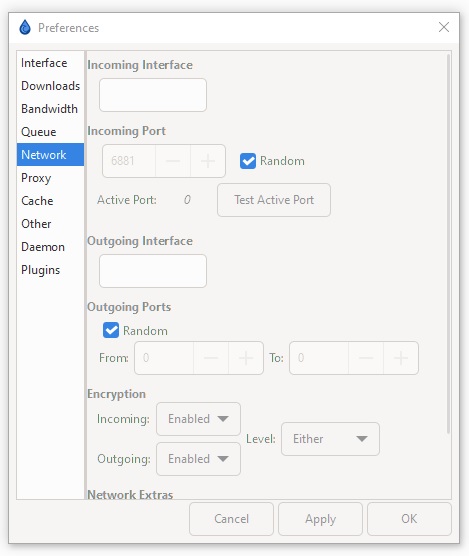Expand the encryption Level dropdown
This screenshot has height=556, width=469.
(x=330, y=439)
